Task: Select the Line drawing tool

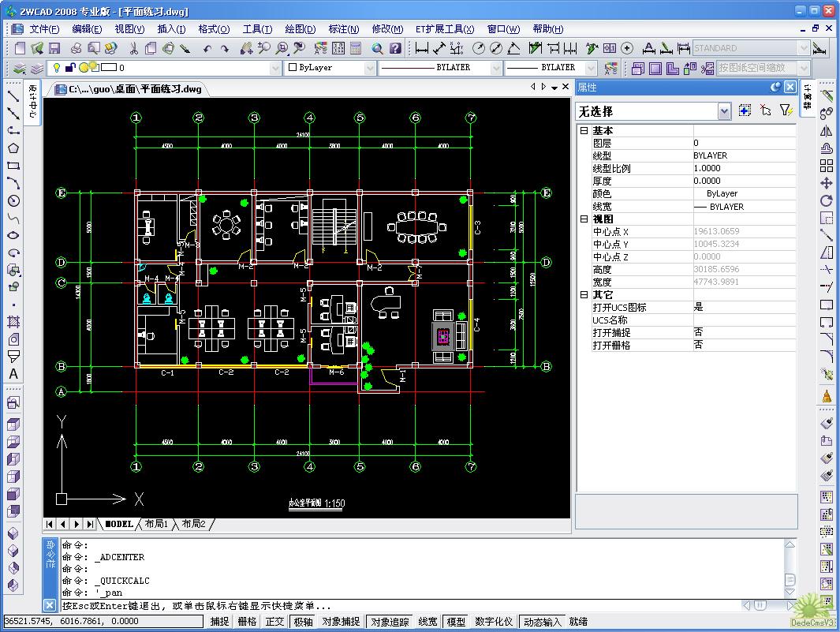Action: pyautogui.click(x=13, y=95)
